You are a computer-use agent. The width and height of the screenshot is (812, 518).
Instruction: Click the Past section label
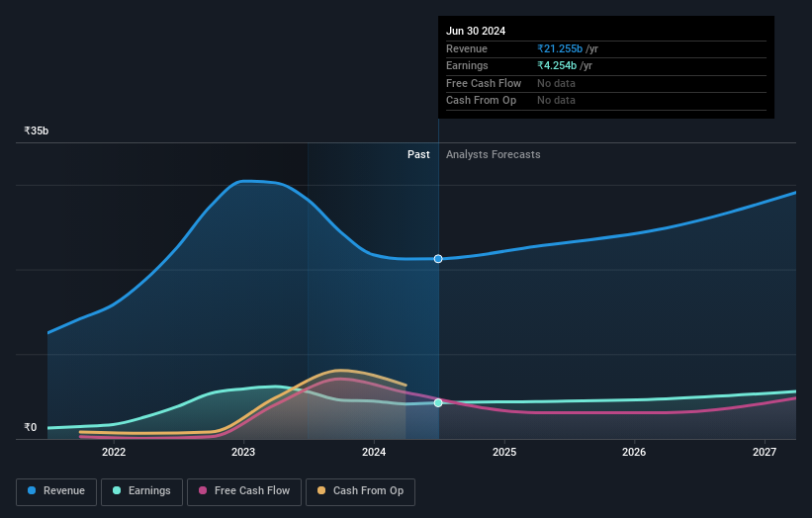click(418, 155)
